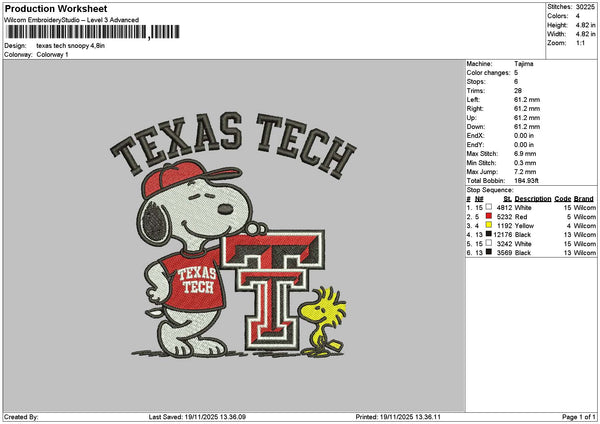Click the 'Stop Sequence:' heading
This screenshot has width=600, height=424.
490,190
